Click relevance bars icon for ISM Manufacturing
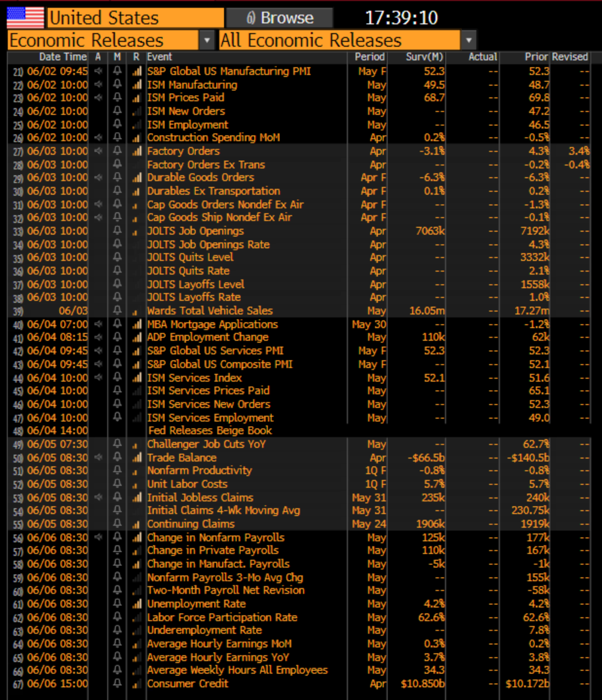Image resolution: width=602 pixels, height=700 pixels. click(x=137, y=85)
